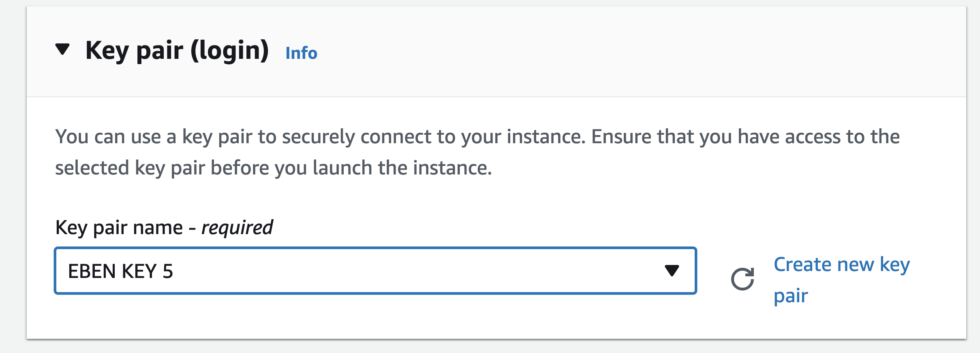Click the circular arrow reload icon
980x353 pixels.
click(x=742, y=279)
